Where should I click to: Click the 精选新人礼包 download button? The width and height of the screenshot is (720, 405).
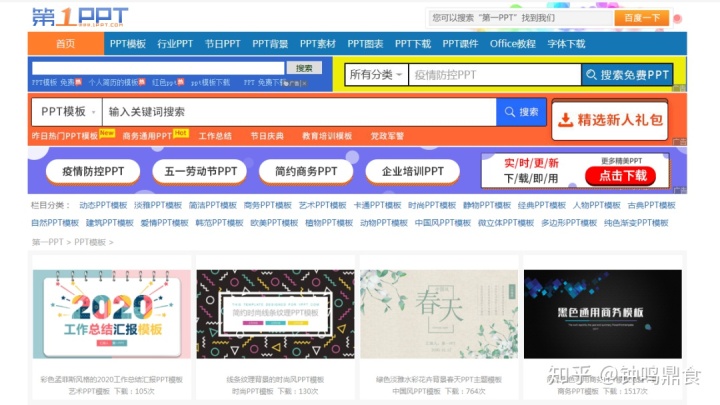click(x=610, y=120)
